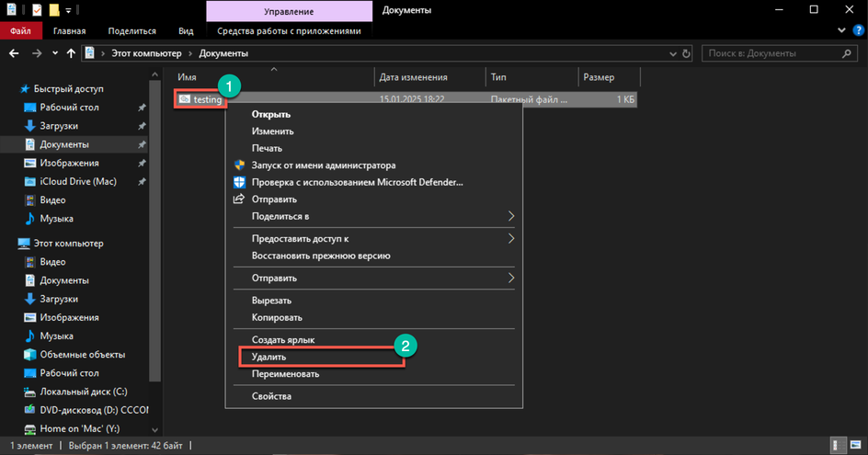
Task: Expand the Отправить submenu with arrow
Action: coord(373,278)
